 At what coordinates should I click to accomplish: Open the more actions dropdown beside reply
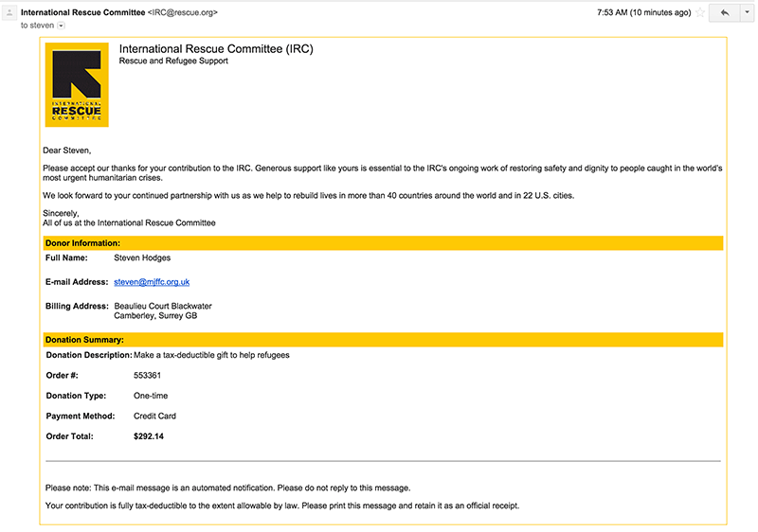click(747, 13)
